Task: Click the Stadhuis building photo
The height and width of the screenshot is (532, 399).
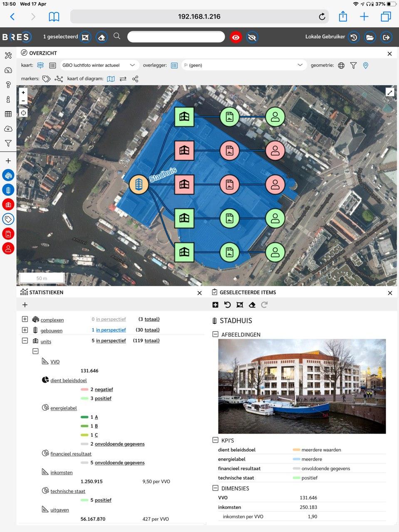Action: [302, 386]
